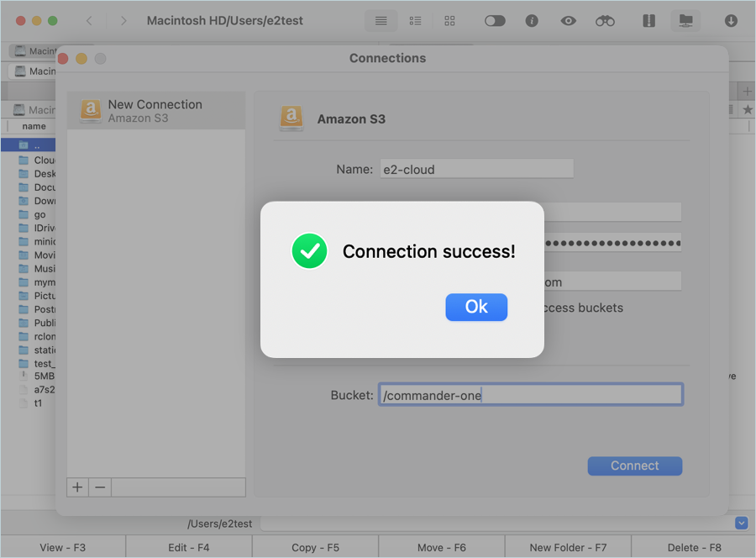Image resolution: width=756 pixels, height=558 pixels.
Task: Click the Name field containing e2-cloud
Action: 477,169
